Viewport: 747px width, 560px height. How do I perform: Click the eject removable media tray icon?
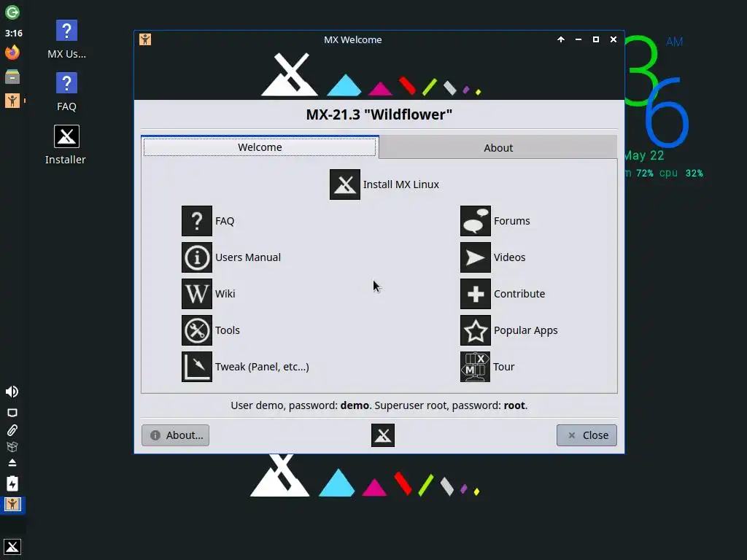(12, 463)
